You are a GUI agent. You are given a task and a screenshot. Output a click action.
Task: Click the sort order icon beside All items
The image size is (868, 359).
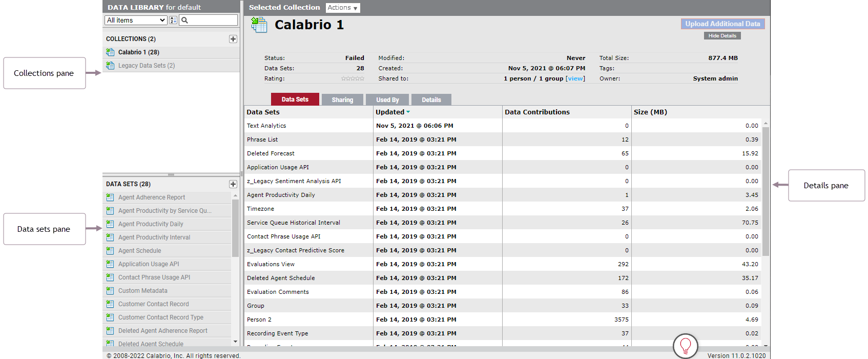pyautogui.click(x=173, y=20)
